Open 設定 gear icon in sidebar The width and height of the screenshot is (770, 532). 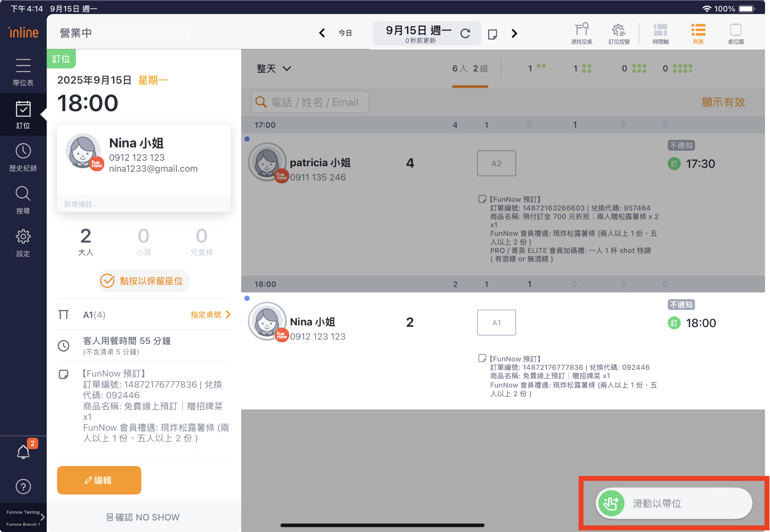23,236
